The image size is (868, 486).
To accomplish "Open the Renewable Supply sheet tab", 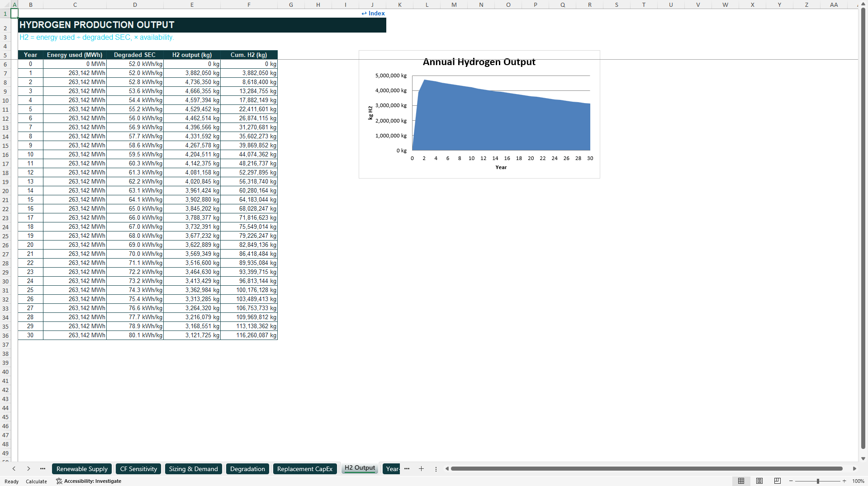I will pyautogui.click(x=82, y=469).
